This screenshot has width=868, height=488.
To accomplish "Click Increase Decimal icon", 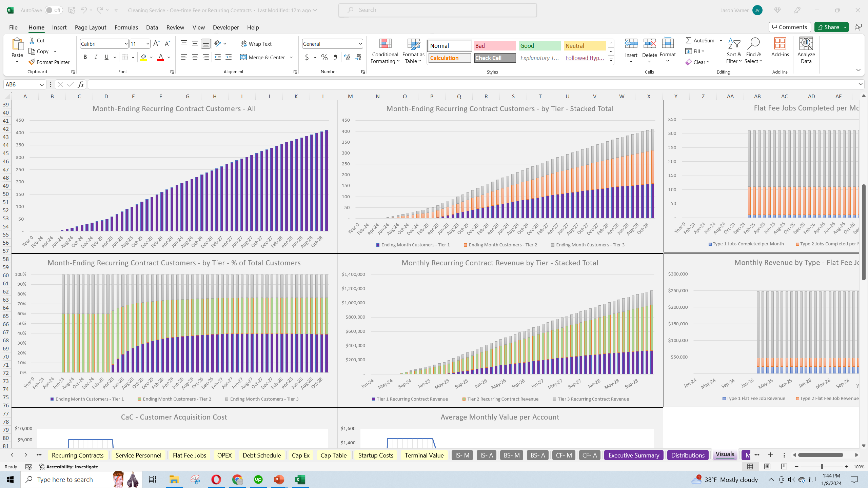I will coord(347,57).
